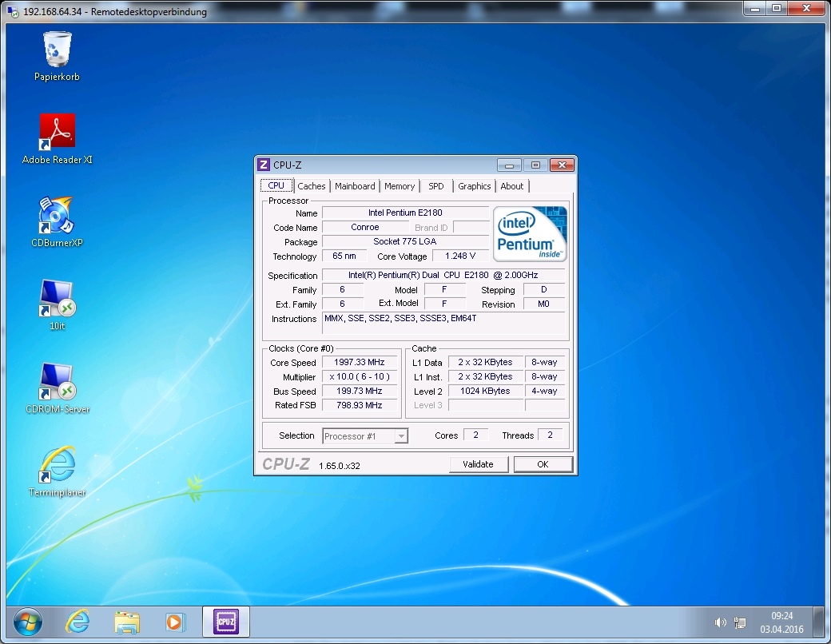Select the CPU-Z taskbar button
The width and height of the screenshot is (831, 644).
226,621
